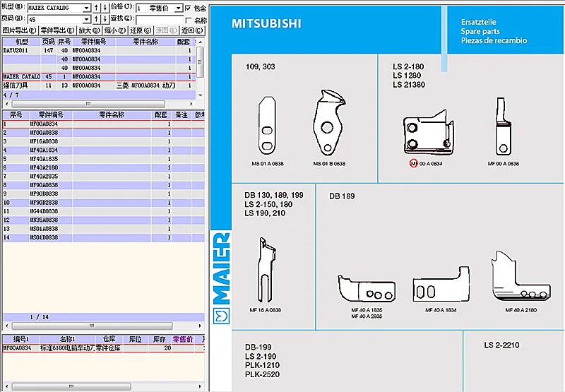This screenshot has height=392, width=565.
Task: Go to next page with 页码 down arrow
Action: click(105, 19)
